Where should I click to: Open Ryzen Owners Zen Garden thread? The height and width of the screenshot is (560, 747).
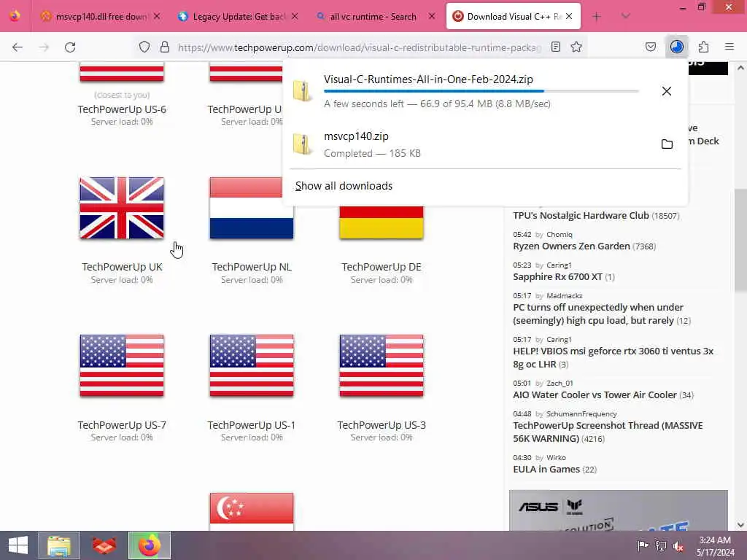[x=571, y=246]
